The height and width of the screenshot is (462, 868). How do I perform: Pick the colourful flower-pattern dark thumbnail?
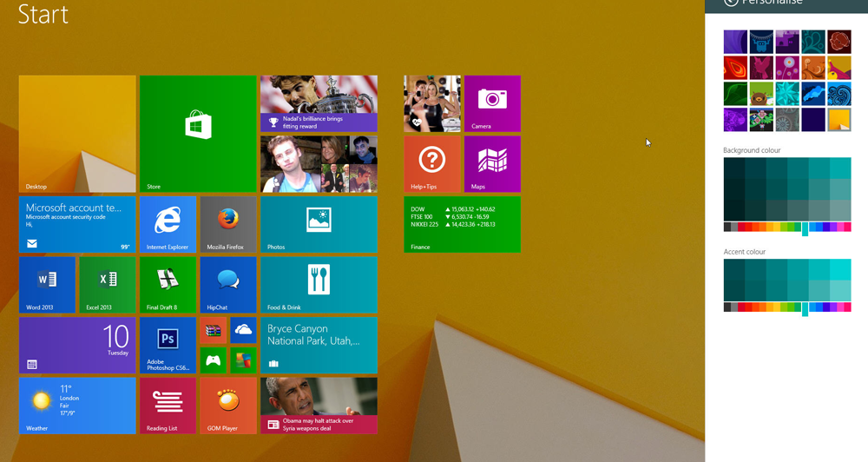pyautogui.click(x=761, y=120)
